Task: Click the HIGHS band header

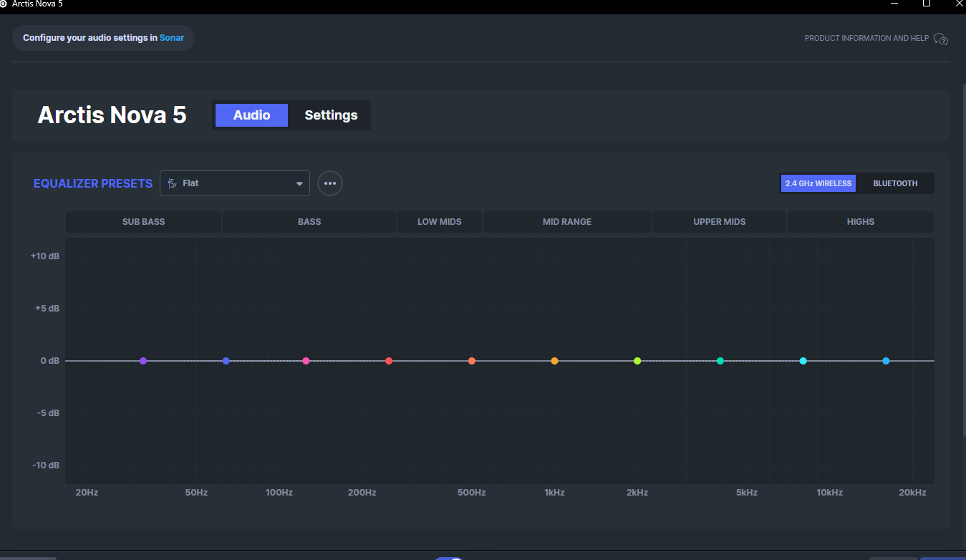Action: [861, 222]
